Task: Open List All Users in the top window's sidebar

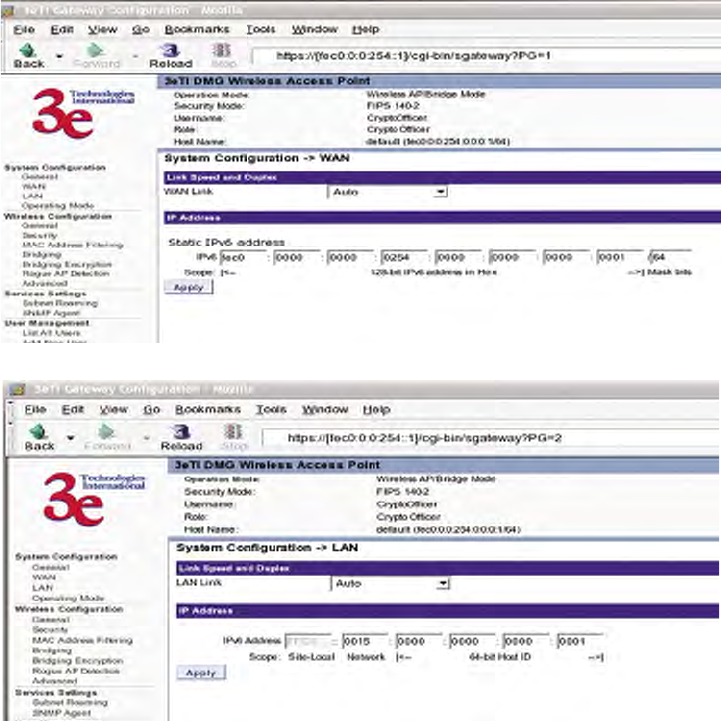Action: [52, 332]
